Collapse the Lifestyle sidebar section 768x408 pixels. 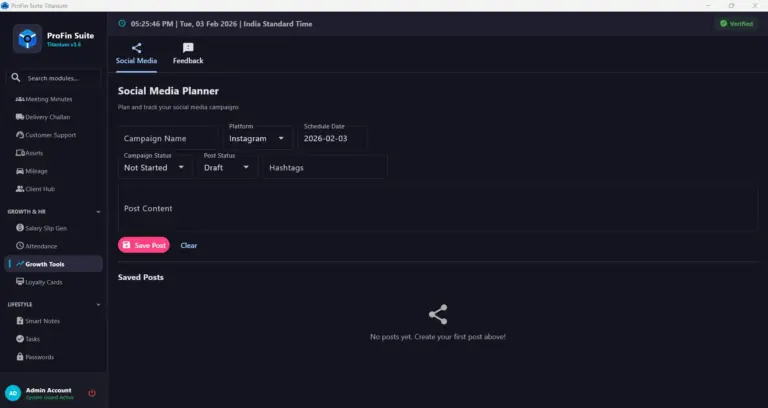pos(98,304)
